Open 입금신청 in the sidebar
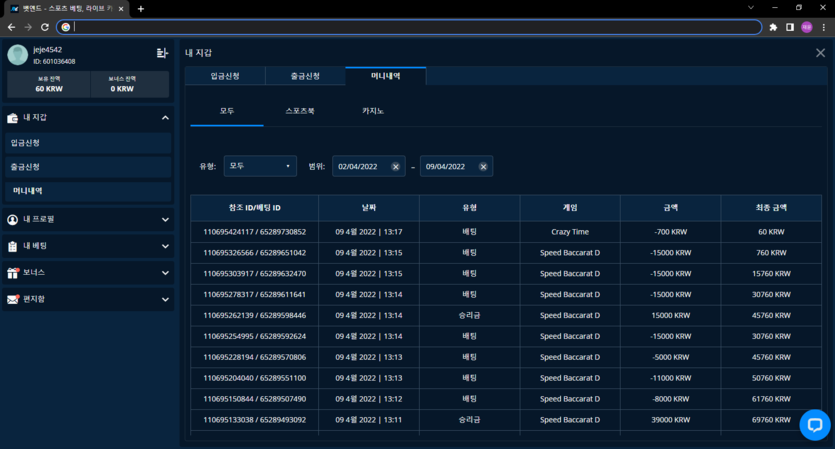The width and height of the screenshot is (835, 449). click(x=88, y=143)
